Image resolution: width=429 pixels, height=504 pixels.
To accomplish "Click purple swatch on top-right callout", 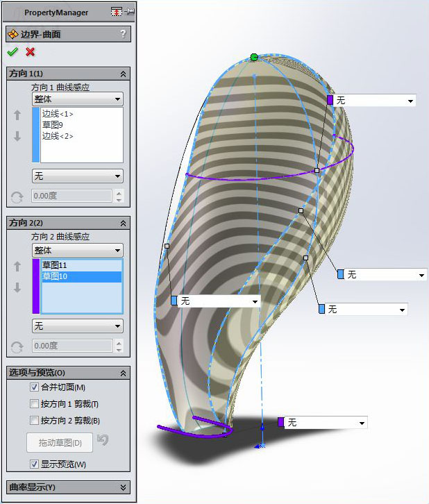I will tap(330, 100).
